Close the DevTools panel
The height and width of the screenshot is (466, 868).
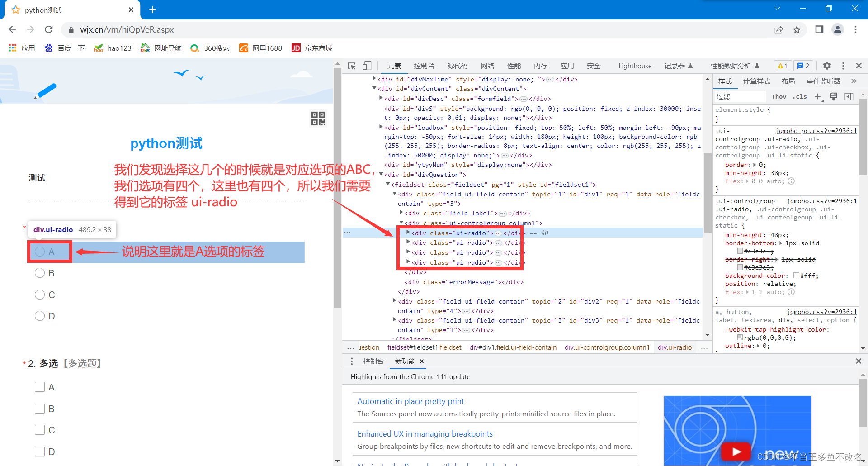pos(859,66)
